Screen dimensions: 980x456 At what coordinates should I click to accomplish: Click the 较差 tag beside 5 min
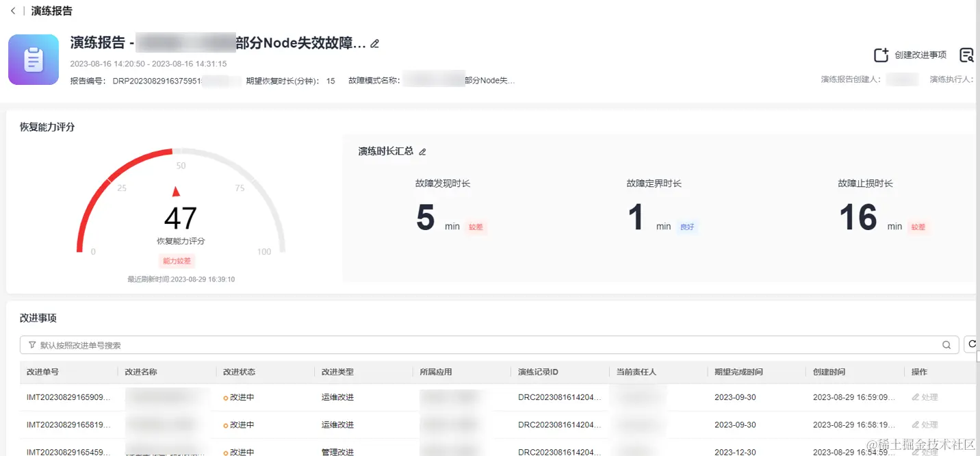pos(476,227)
